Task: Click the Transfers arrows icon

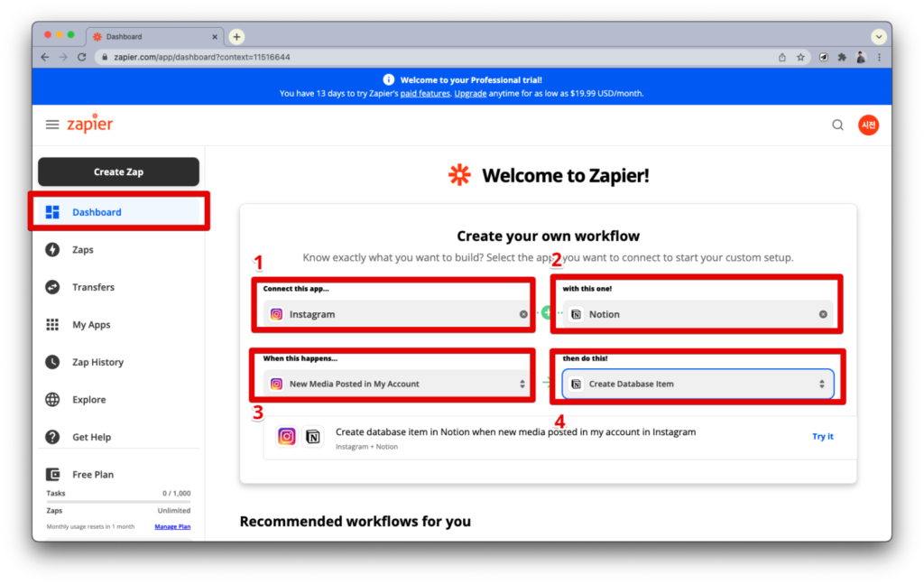Action: (x=52, y=287)
